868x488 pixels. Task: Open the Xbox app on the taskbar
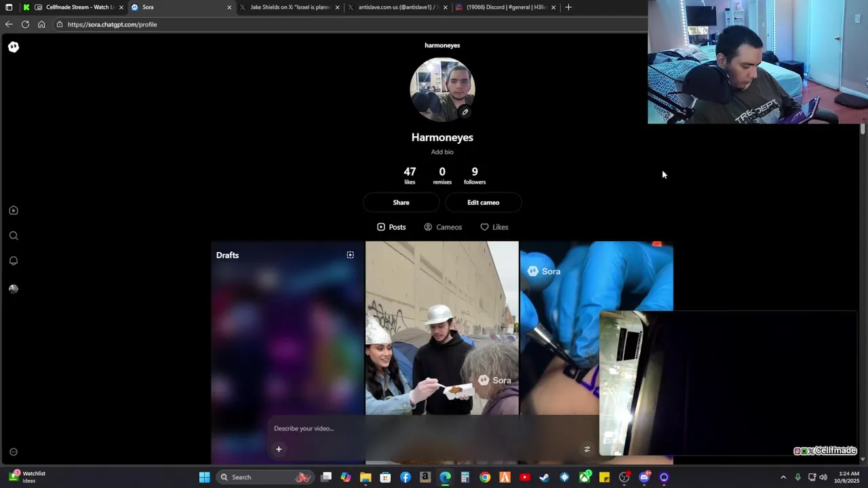[x=585, y=477]
